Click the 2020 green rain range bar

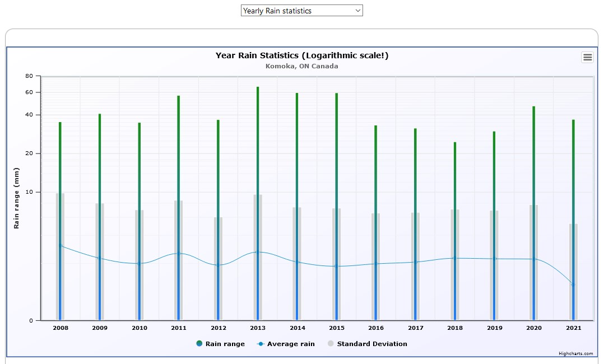[533, 140]
